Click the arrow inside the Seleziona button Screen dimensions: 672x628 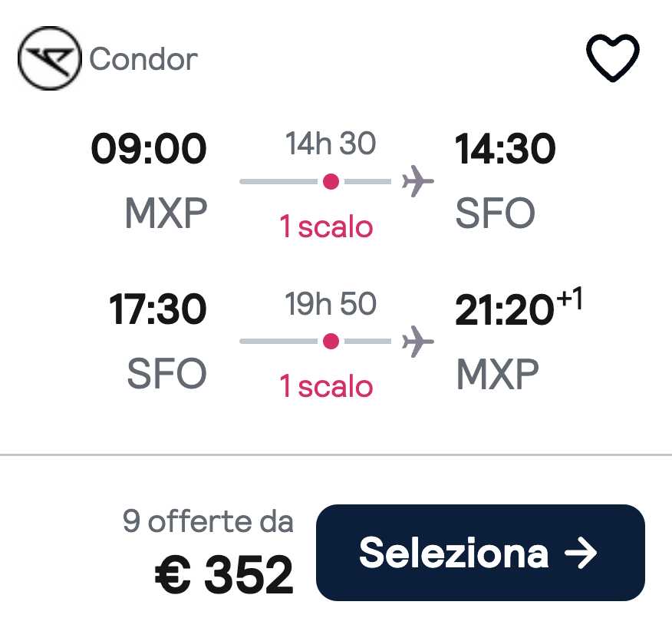click(580, 553)
